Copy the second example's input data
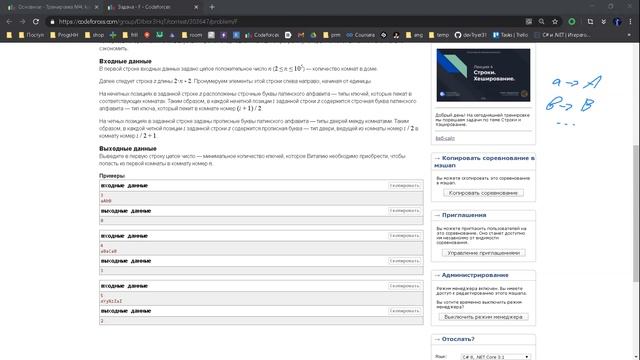 [x=404, y=236]
